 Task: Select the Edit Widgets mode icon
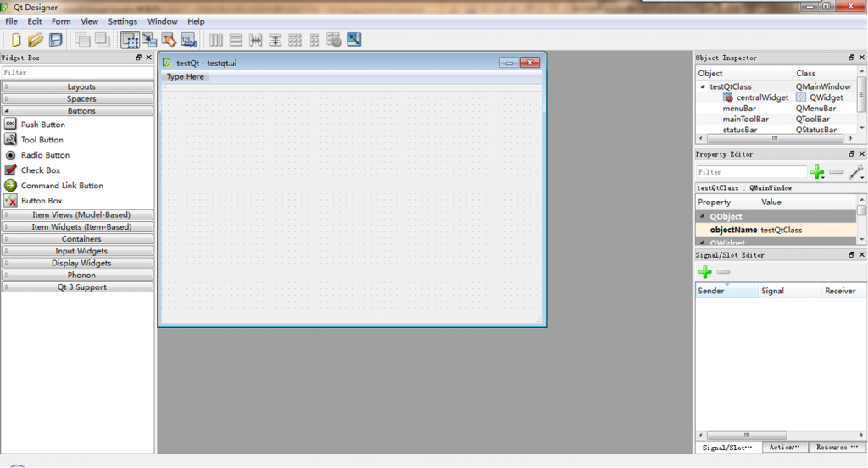click(130, 40)
